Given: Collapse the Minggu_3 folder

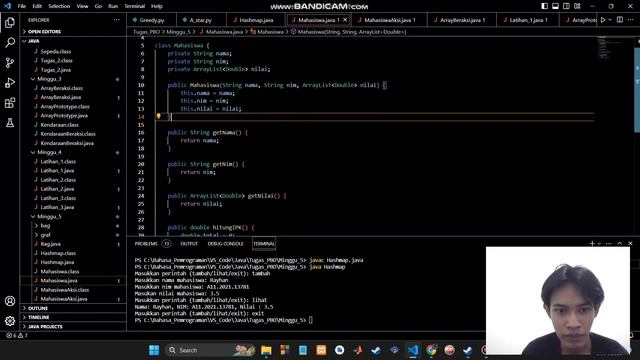Looking at the screenshot, I should pyautogui.click(x=49, y=79).
